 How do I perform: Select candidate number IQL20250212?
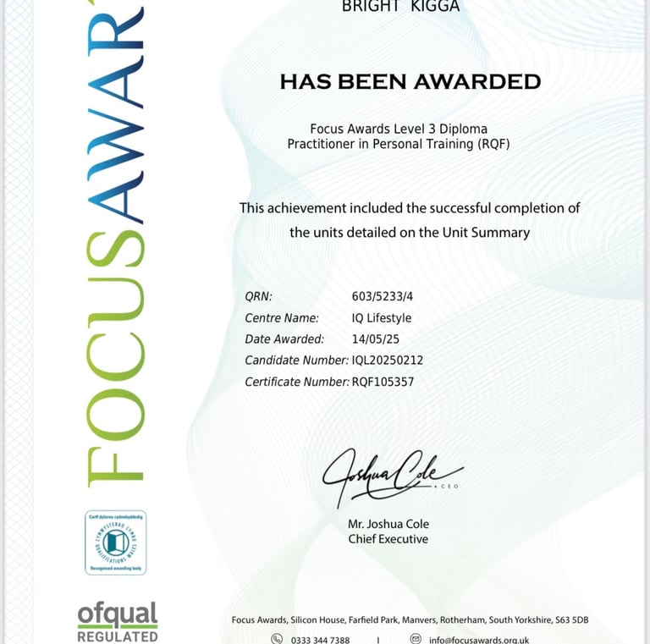click(387, 361)
